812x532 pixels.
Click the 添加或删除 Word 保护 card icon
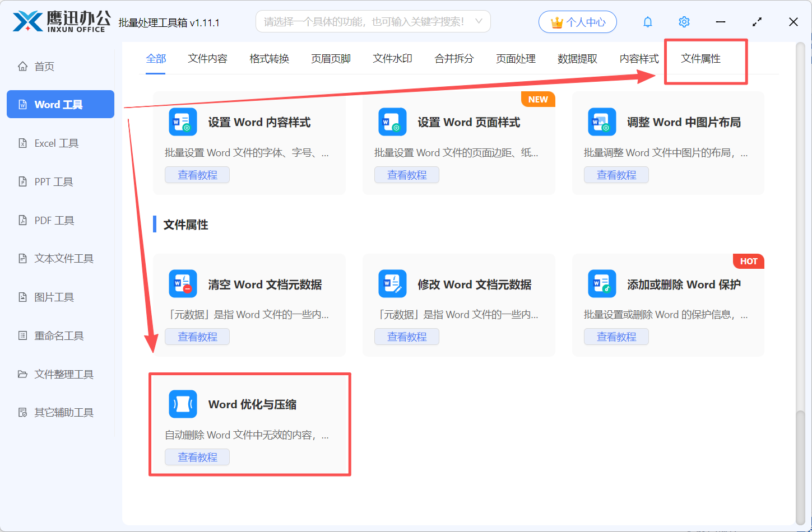pyautogui.click(x=602, y=284)
